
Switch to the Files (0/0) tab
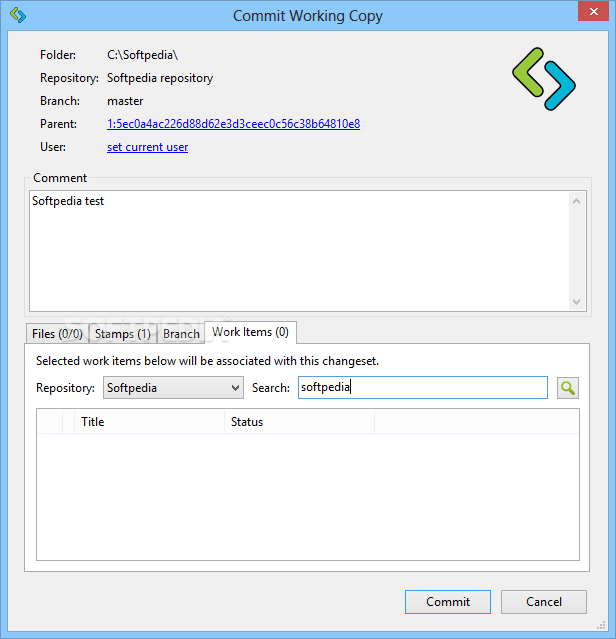[57, 334]
